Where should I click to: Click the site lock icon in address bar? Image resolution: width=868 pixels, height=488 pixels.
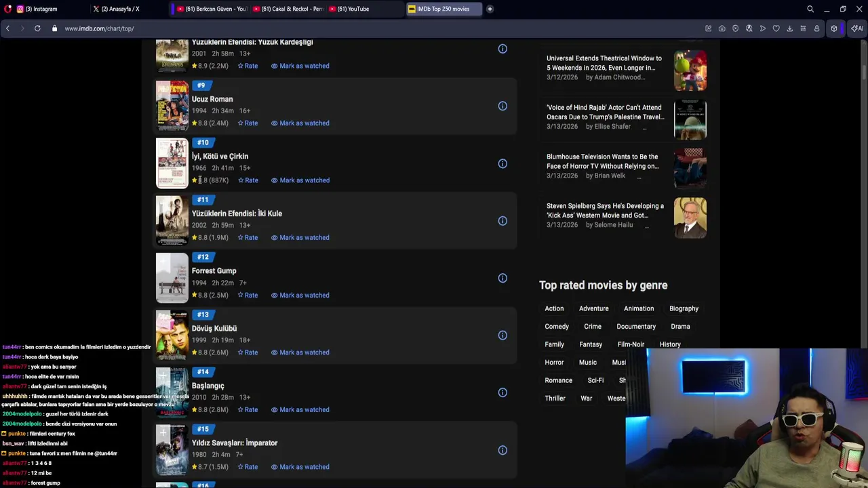pos(54,28)
